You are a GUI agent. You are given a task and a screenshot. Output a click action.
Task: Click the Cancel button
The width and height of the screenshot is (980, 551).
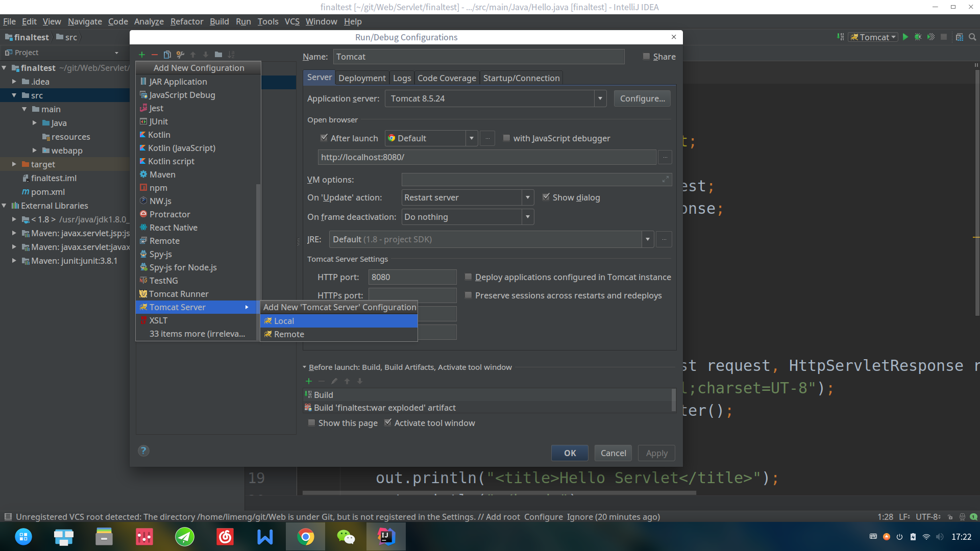613,453
